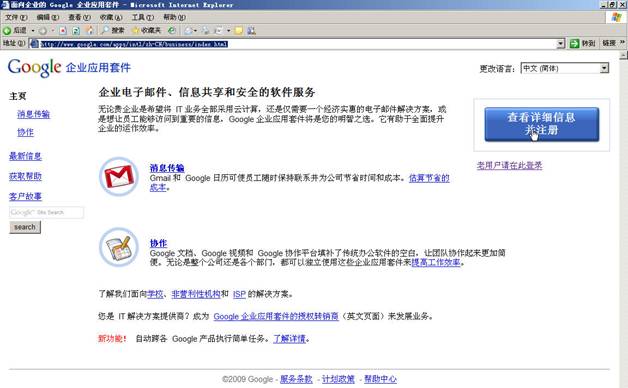Expand the Mail button dropdown arrow
628x388 pixels.
[195, 30]
